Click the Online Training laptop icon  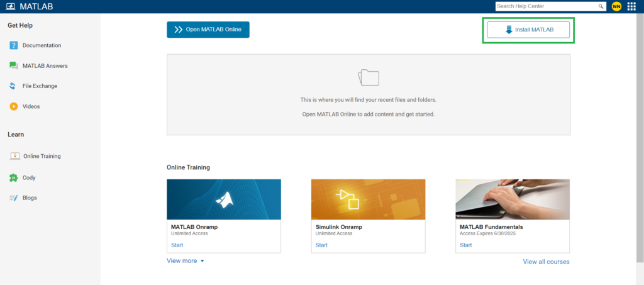[15, 156]
